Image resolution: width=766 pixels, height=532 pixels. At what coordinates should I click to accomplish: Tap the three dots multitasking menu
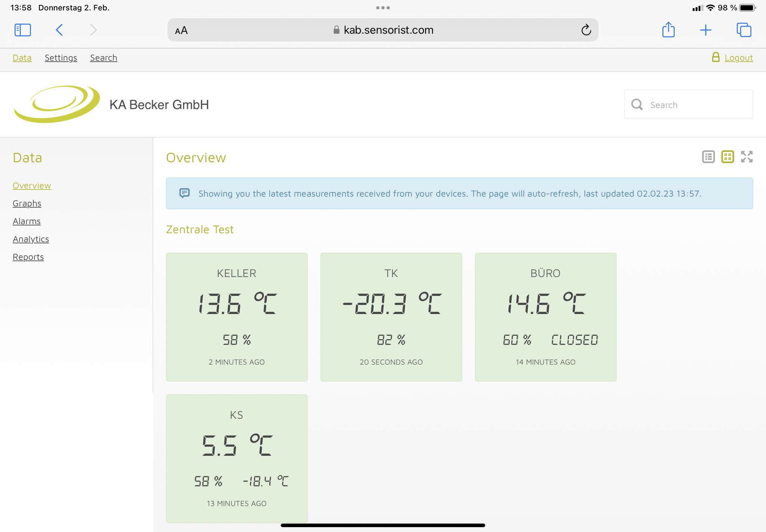[383, 7]
